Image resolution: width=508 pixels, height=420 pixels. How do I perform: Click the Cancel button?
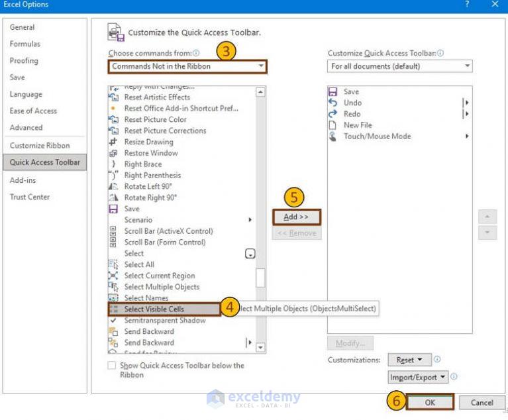pyautogui.click(x=482, y=403)
